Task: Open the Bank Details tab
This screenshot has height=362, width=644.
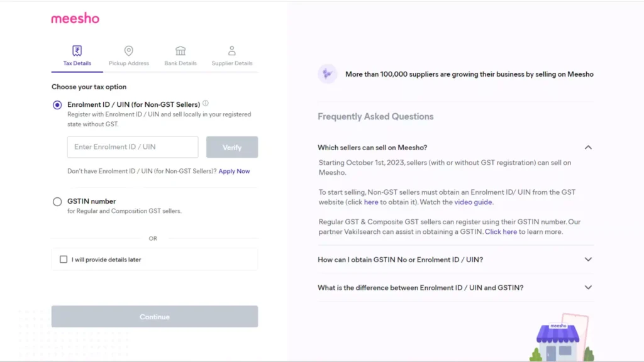Action: click(180, 63)
